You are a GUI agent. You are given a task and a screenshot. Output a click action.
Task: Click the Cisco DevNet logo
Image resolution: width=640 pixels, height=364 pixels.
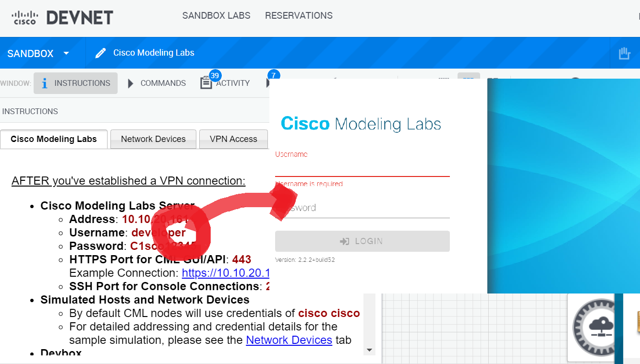(x=62, y=18)
